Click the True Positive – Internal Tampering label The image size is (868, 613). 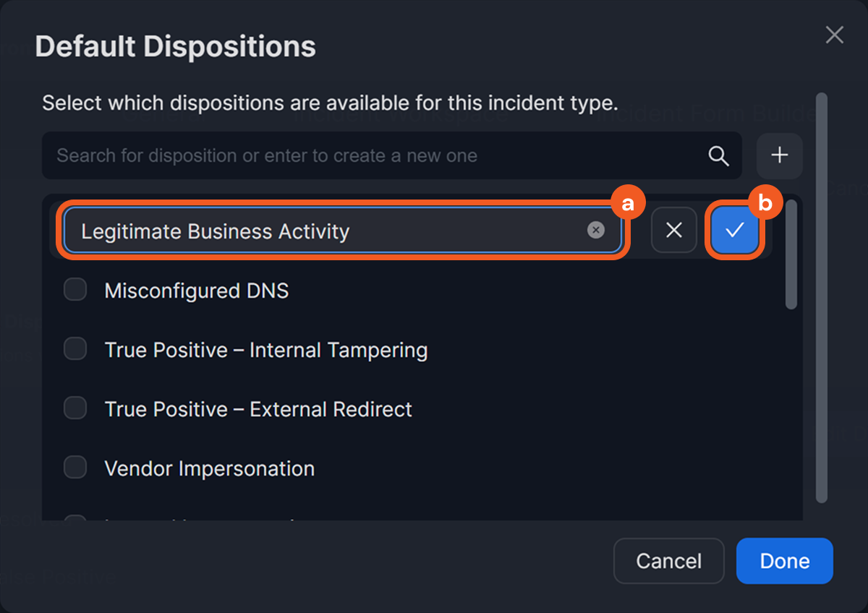click(265, 350)
